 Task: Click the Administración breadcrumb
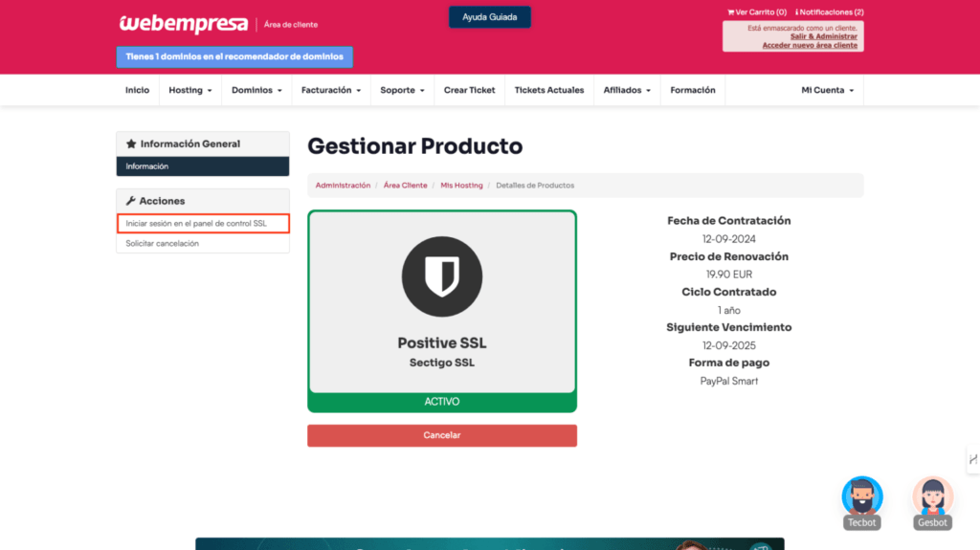343,186
